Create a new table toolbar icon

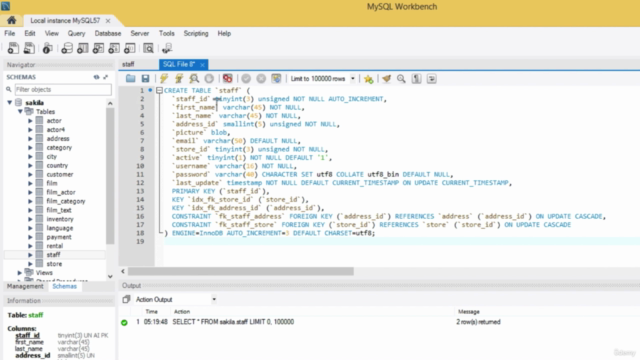coord(83,48)
